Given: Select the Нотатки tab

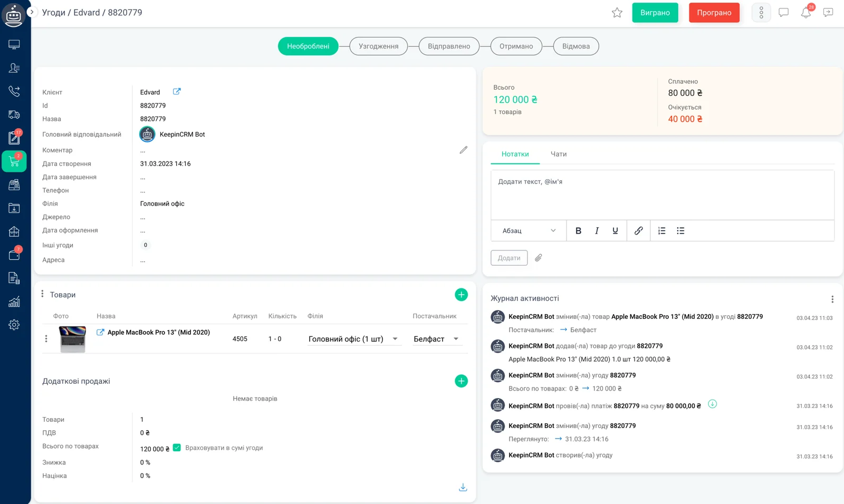Looking at the screenshot, I should [x=515, y=154].
